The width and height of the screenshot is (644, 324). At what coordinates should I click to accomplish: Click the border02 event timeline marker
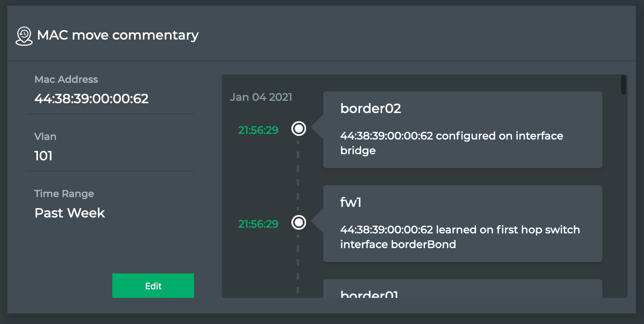[299, 129]
